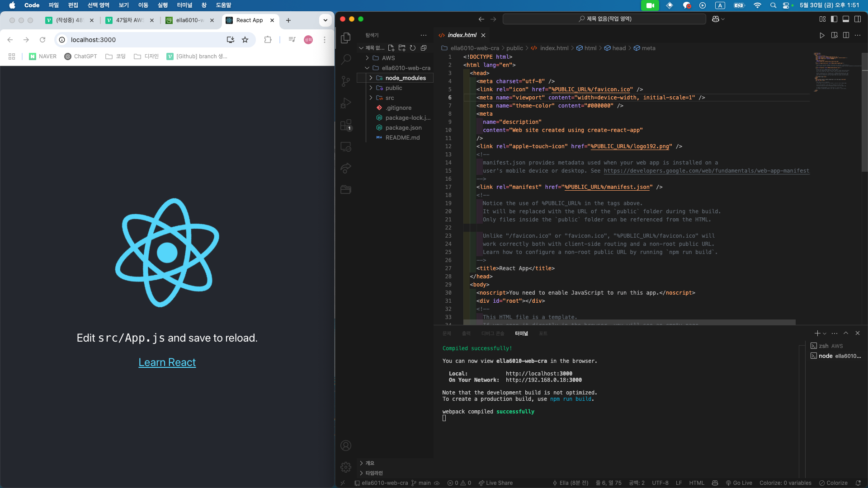Expand the node_modules folder
868x488 pixels.
[x=371, y=78]
